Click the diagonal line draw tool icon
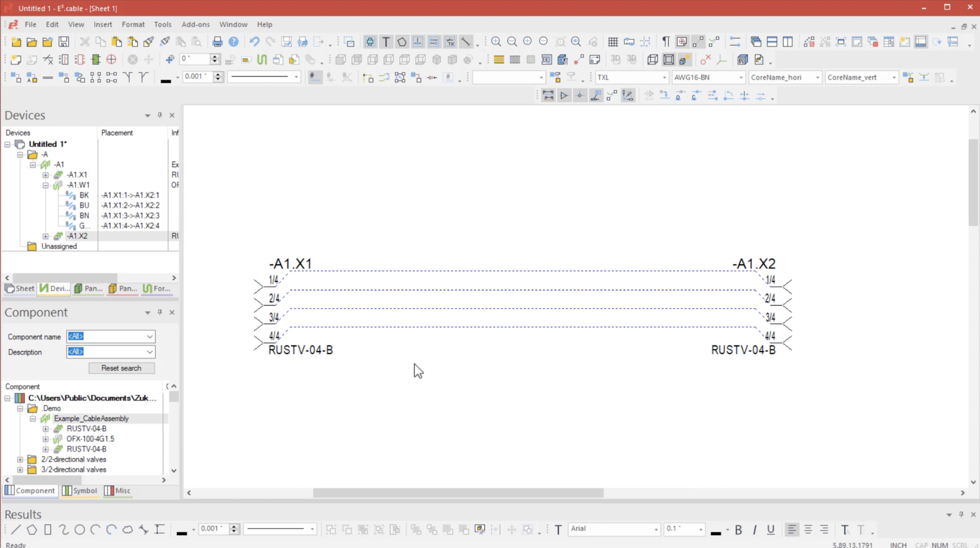The image size is (980, 548). coord(466,42)
